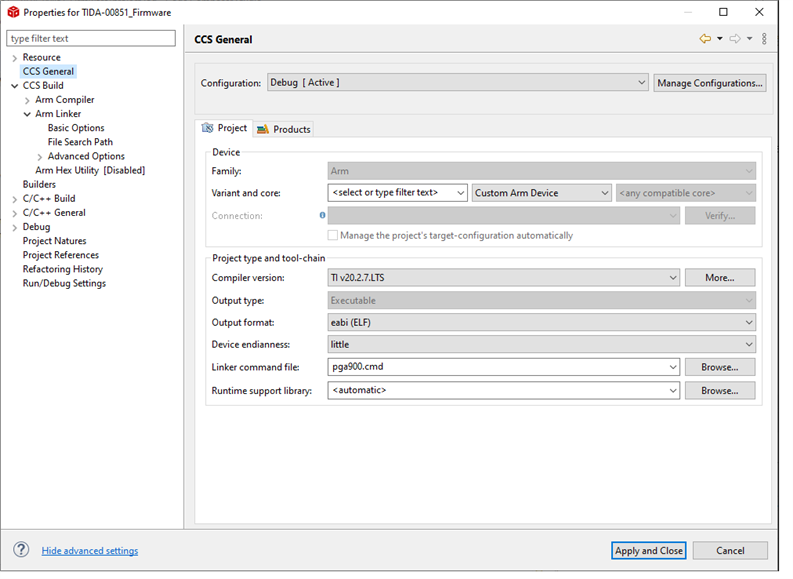Click the CCS cube icon in title bar
793x579 pixels.
point(13,12)
